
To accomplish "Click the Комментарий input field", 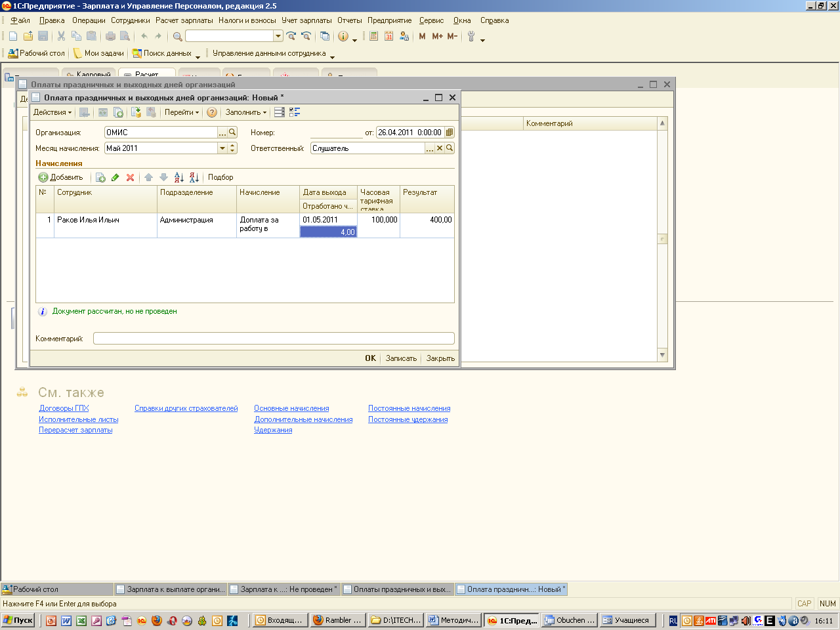I will click(x=274, y=339).
